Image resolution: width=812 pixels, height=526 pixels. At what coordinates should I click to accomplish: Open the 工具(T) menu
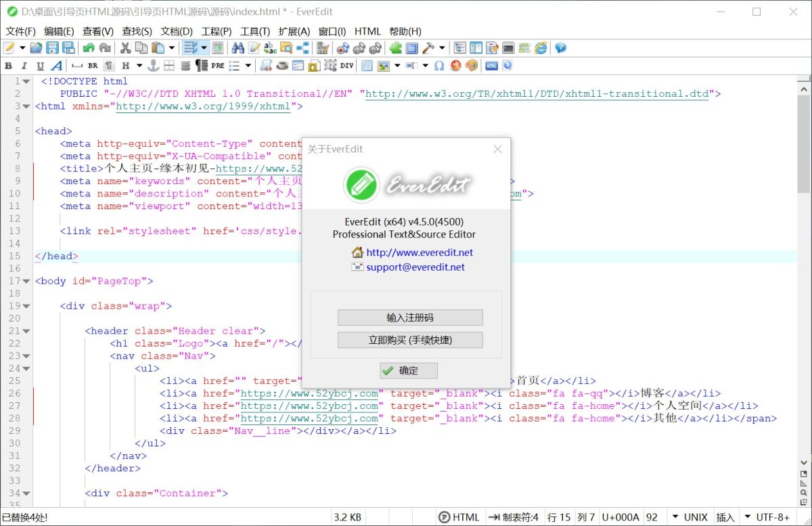point(255,31)
